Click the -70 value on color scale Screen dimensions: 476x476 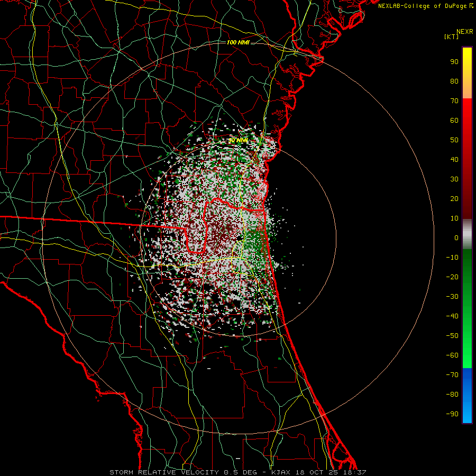(x=452, y=375)
